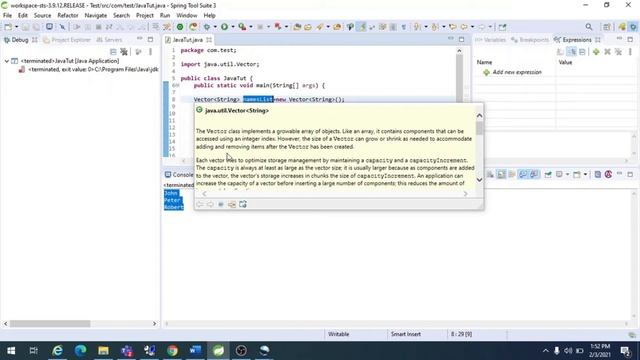This screenshot has width=640, height=360.
Task: Open the dropdown arrow next to Coverage icon
Action: (x=251, y=27)
